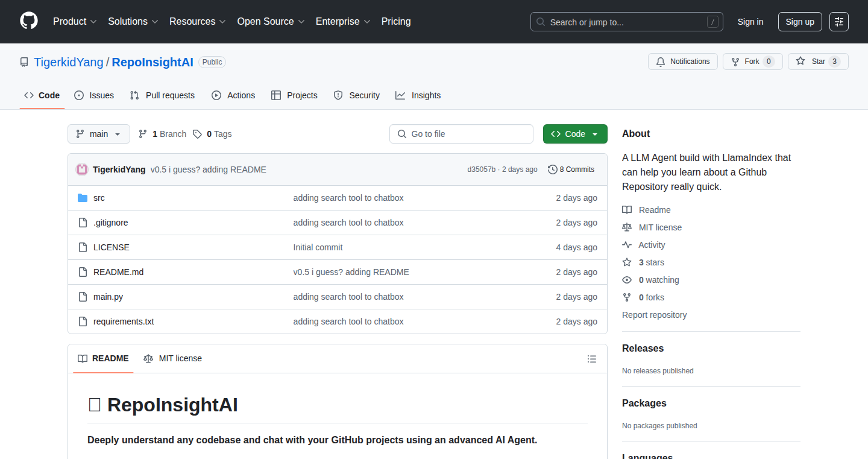Click TigerkidYang author name in commit row
868x459 pixels.
click(x=119, y=169)
